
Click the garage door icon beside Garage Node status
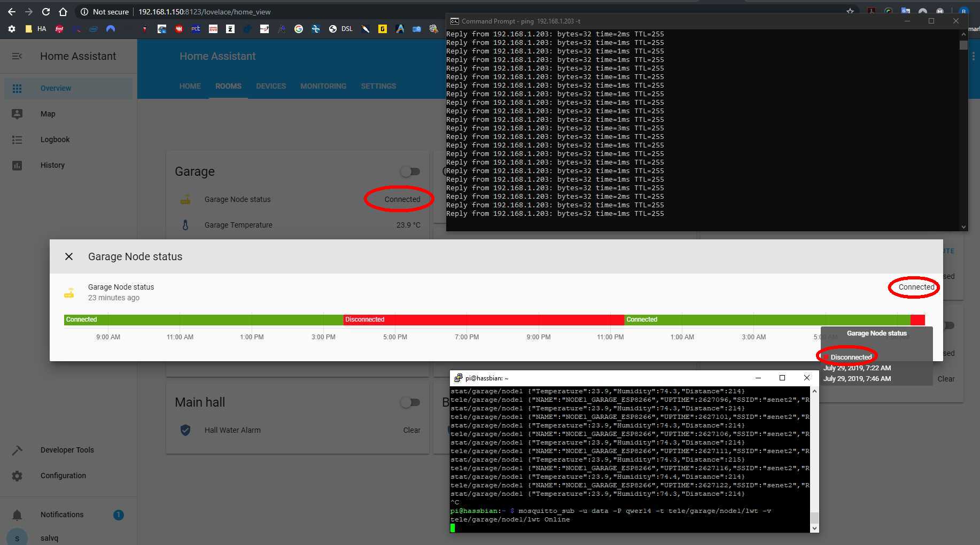click(185, 199)
